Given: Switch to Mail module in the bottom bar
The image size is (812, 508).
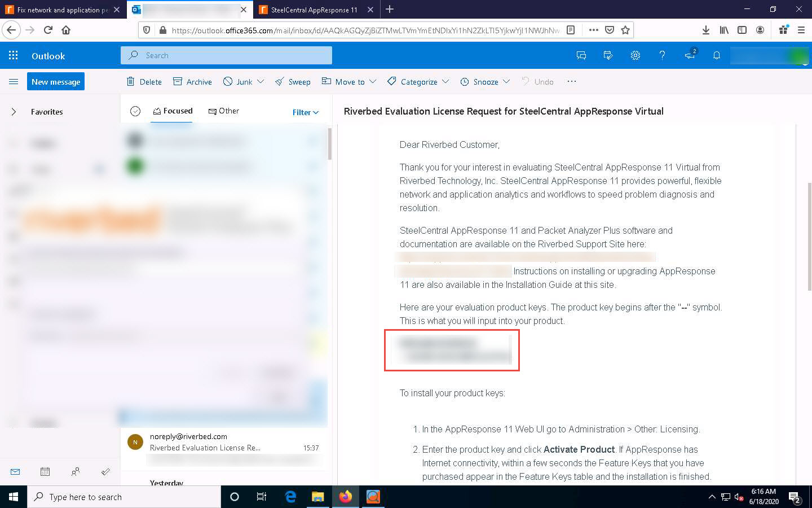Looking at the screenshot, I should [x=15, y=471].
